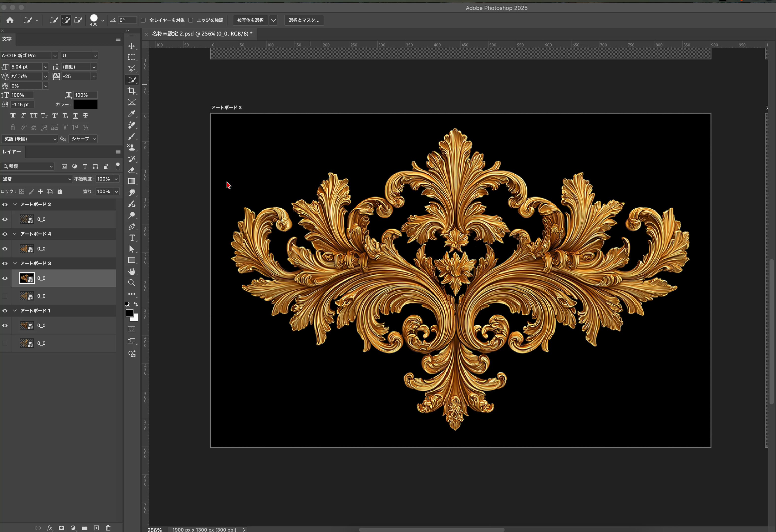Select the Zoom tool

tap(132, 283)
